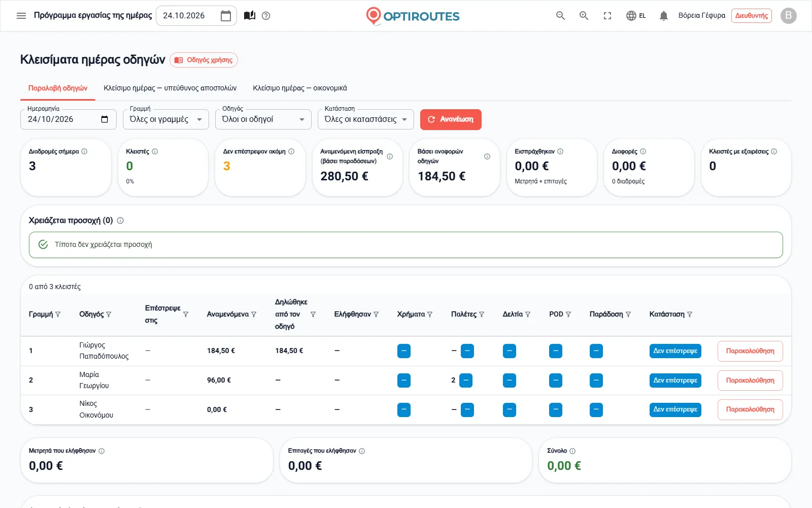Viewport: 812px width, 508px height.
Task: Show info for Εισπράχθηκαν card
Action: click(560, 151)
